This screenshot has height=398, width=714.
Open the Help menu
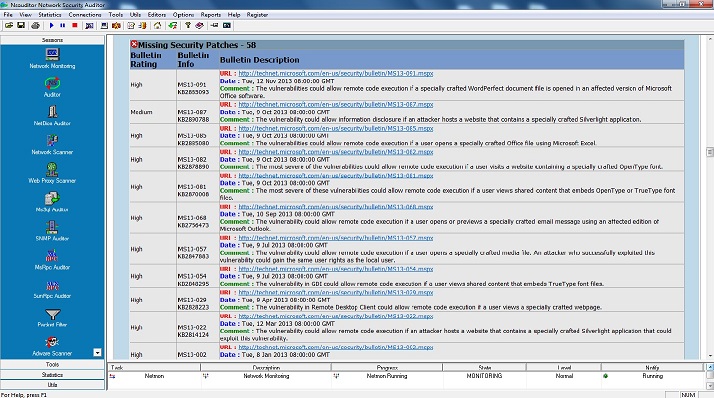234,15
